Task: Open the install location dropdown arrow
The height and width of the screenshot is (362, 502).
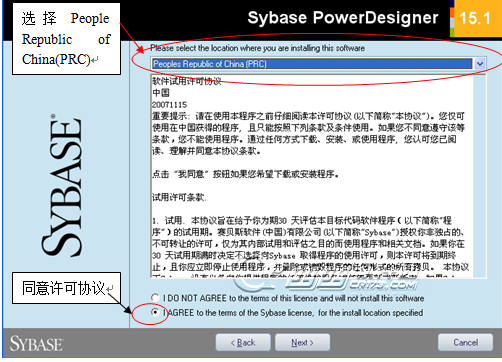Action: click(x=480, y=64)
